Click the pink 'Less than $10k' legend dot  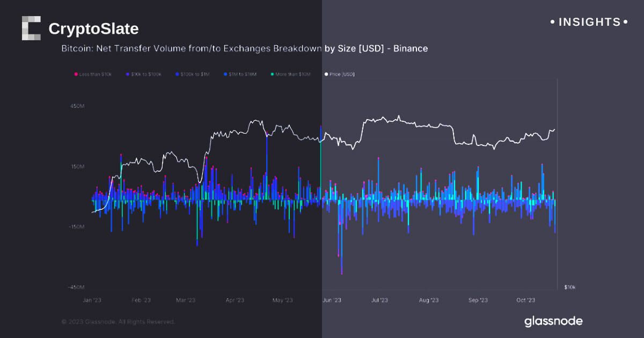pos(76,74)
